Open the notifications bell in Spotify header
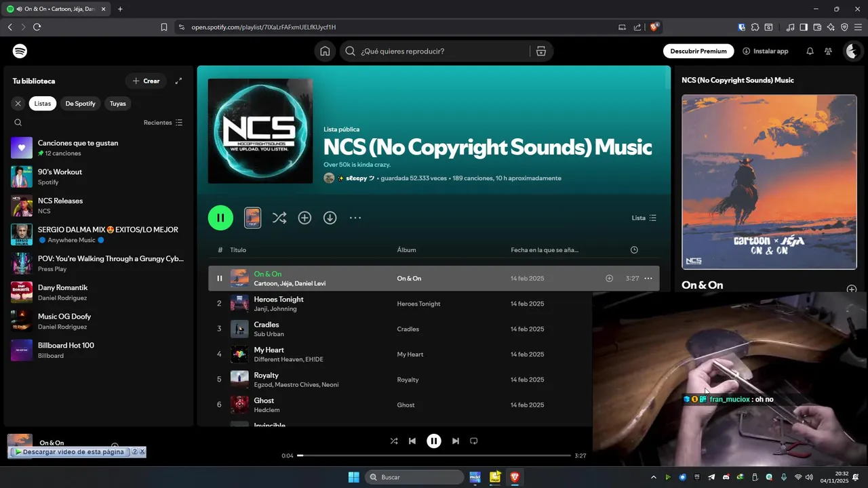The width and height of the screenshot is (868, 488). [810, 51]
